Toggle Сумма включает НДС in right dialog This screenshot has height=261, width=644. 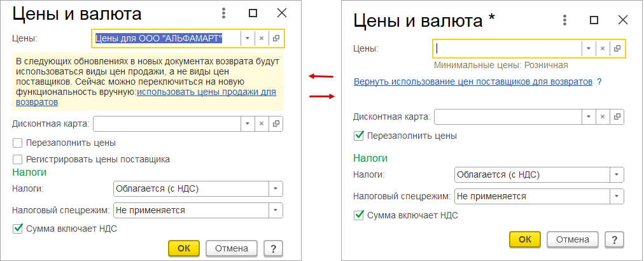359,215
